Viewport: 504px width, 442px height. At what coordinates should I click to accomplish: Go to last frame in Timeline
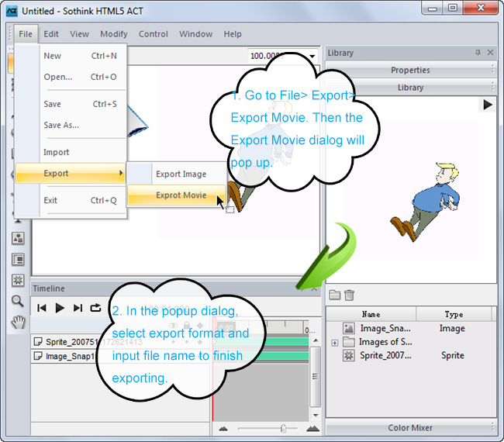[78, 308]
